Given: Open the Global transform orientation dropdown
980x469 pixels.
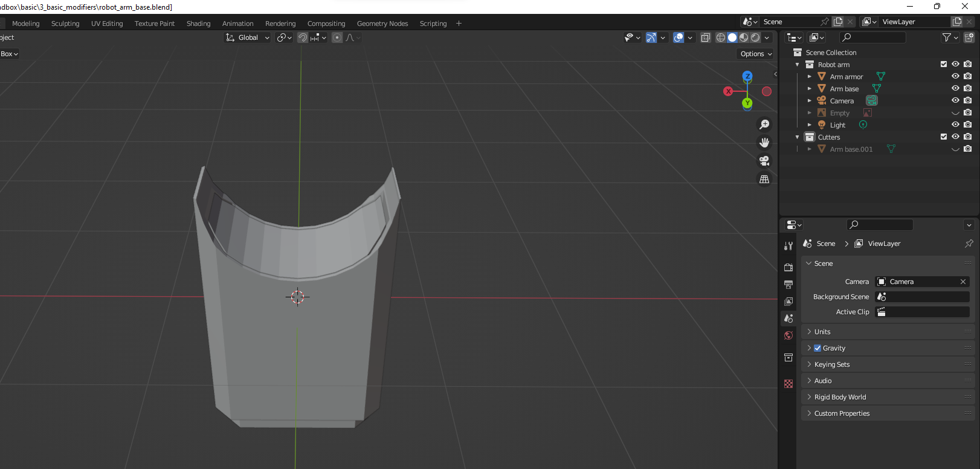Looking at the screenshot, I should pos(248,37).
